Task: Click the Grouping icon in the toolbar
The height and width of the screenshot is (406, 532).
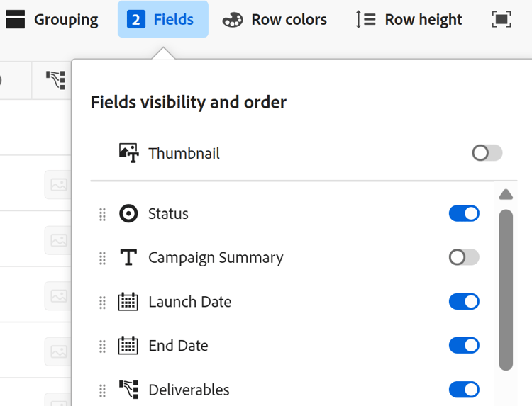Action: [x=15, y=19]
